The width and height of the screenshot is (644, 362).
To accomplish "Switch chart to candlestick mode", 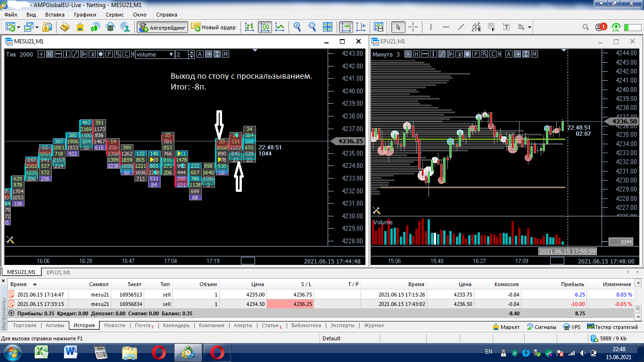I will coord(265,27).
